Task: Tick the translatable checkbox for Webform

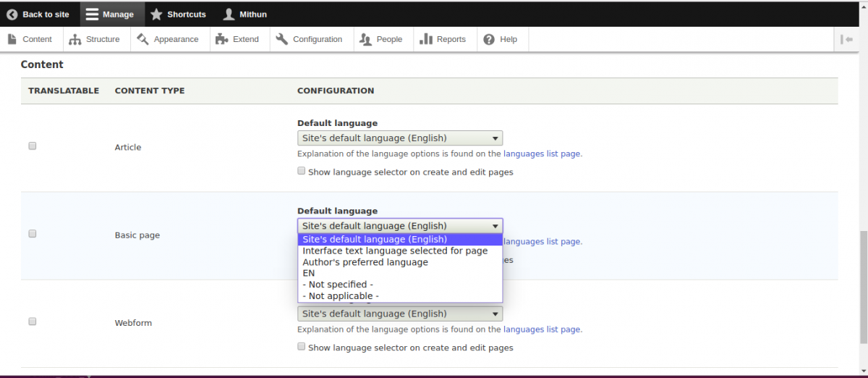Action: (x=33, y=322)
